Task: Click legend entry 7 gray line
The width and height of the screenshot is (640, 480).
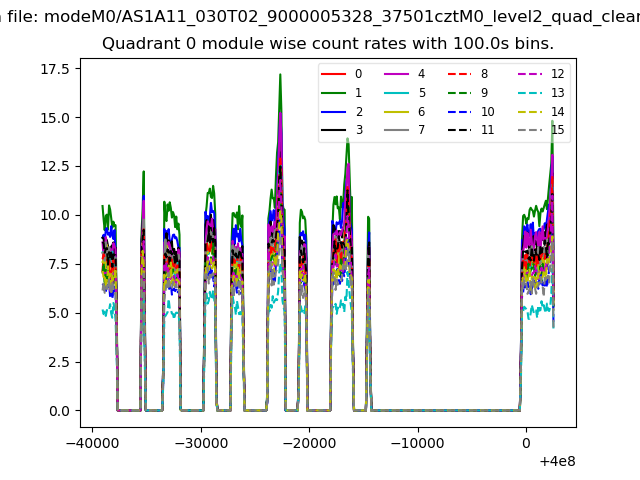Action: pos(396,130)
